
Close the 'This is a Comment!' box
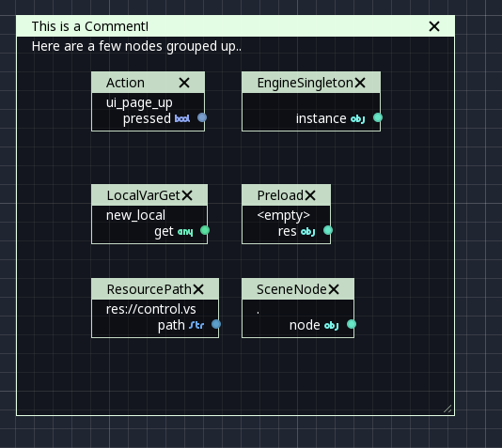point(434,26)
